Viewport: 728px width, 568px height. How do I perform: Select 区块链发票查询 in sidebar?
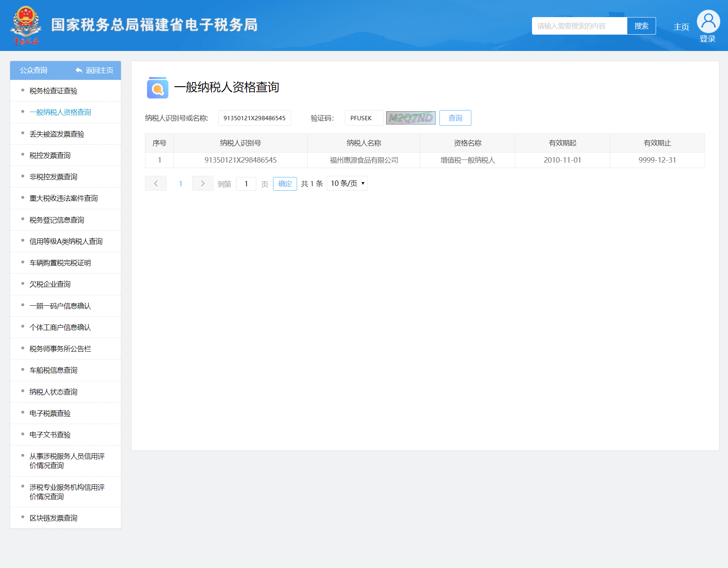click(53, 518)
